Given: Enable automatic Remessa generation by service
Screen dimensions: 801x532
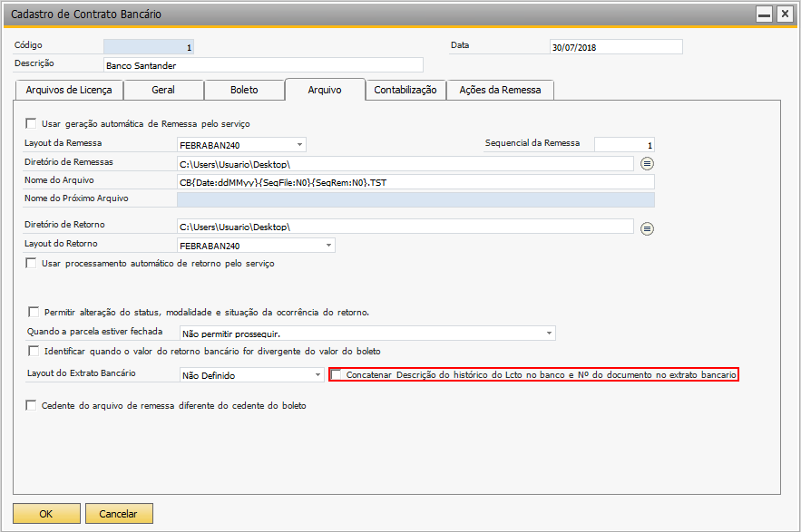Looking at the screenshot, I should click(32, 124).
